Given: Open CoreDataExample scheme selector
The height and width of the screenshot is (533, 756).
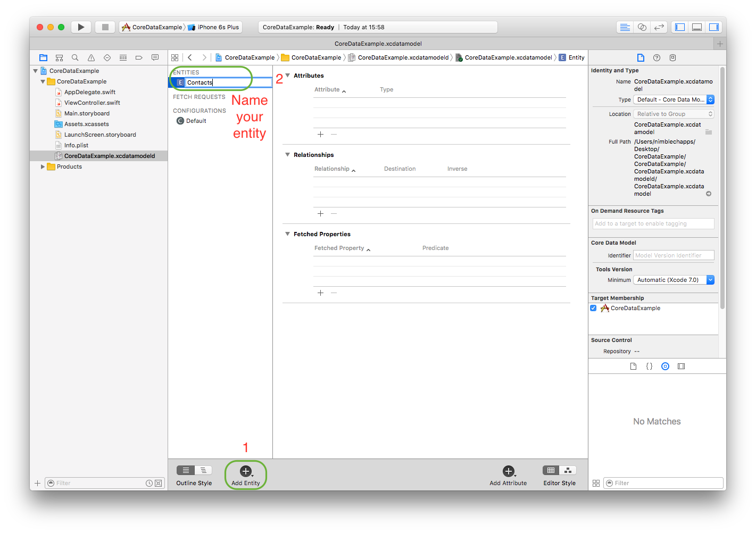Looking at the screenshot, I should 152,27.
